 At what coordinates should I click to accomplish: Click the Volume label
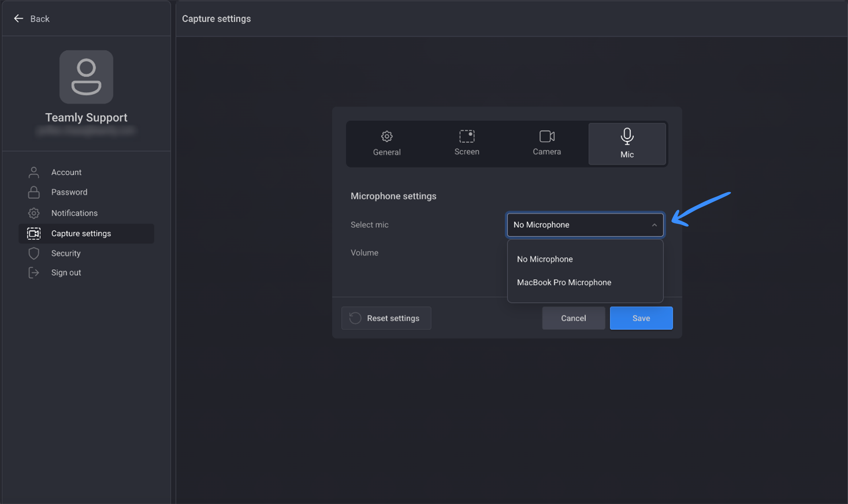(365, 253)
